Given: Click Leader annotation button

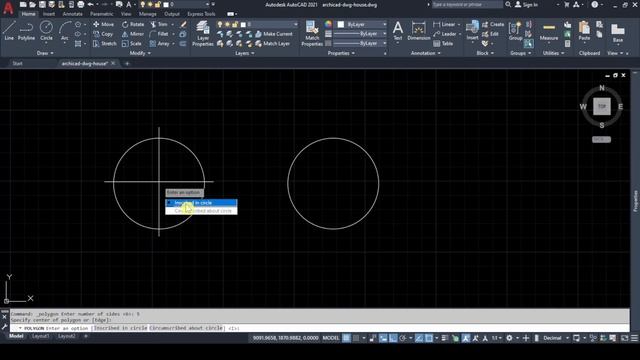Looking at the screenshot, I should tap(445, 34).
